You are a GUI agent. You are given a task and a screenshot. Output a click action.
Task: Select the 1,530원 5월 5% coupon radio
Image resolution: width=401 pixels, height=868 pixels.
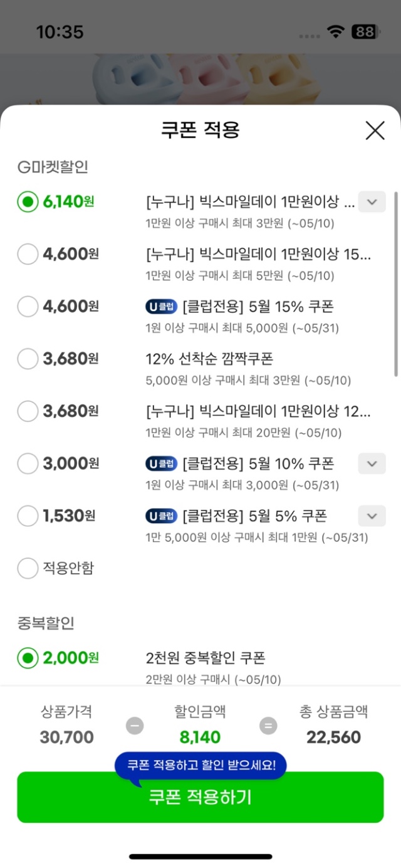(28, 516)
